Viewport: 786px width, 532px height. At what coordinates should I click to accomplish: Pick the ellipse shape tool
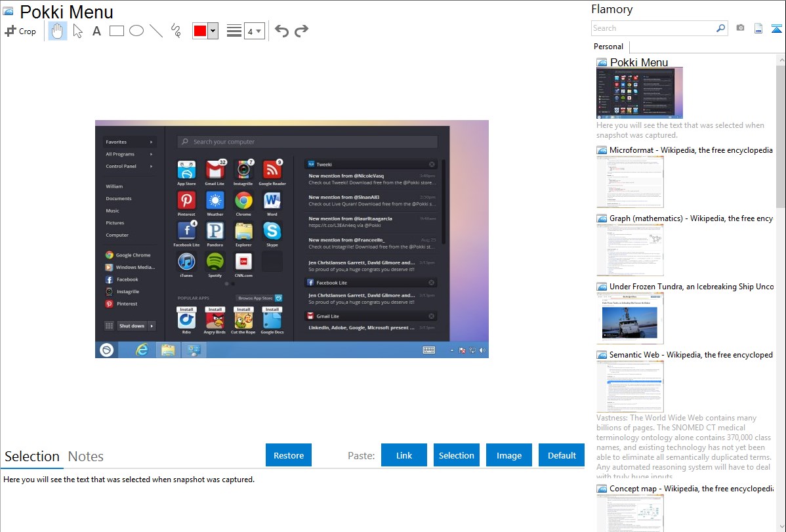coord(136,31)
